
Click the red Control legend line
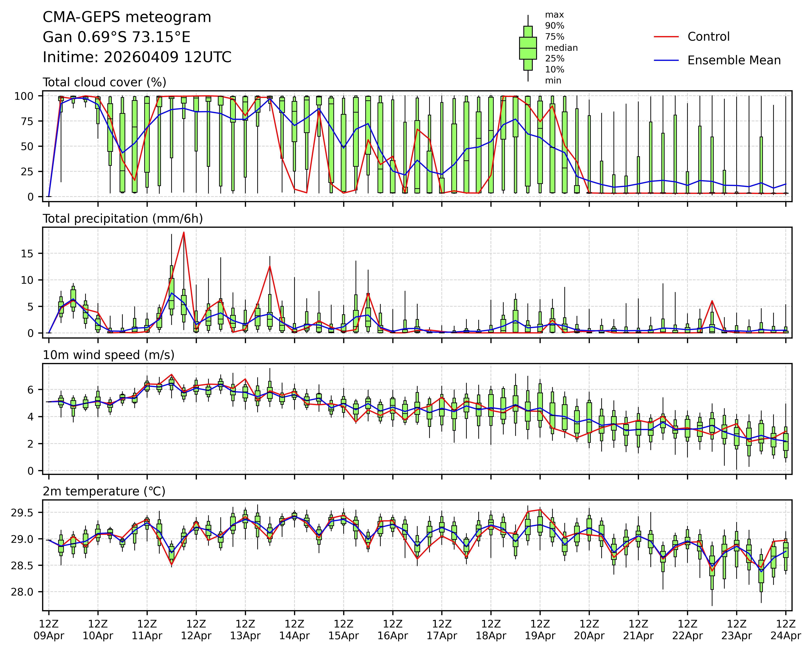(666, 37)
